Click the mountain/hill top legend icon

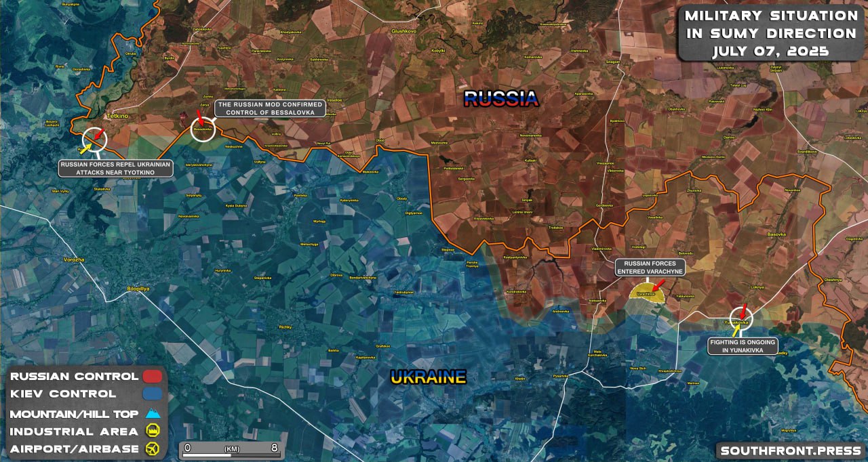coord(152,413)
